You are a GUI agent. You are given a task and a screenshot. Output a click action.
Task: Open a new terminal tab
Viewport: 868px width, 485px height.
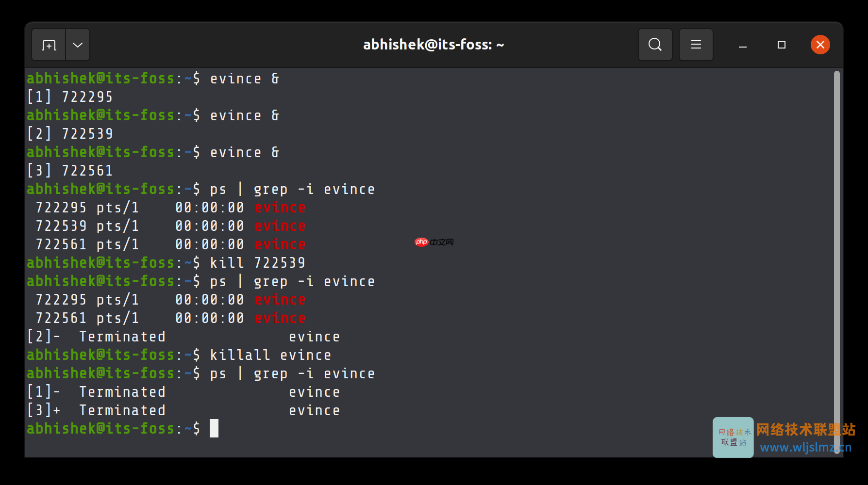point(49,45)
